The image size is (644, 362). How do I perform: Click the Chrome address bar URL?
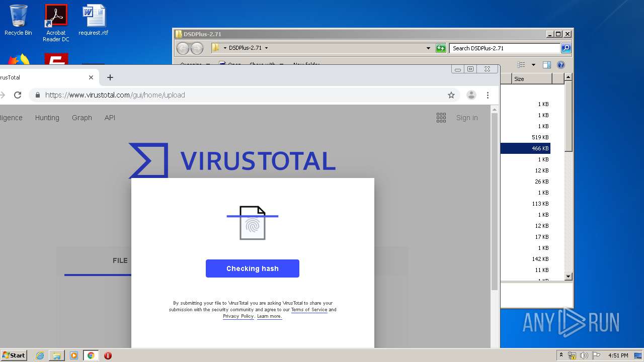click(x=115, y=95)
